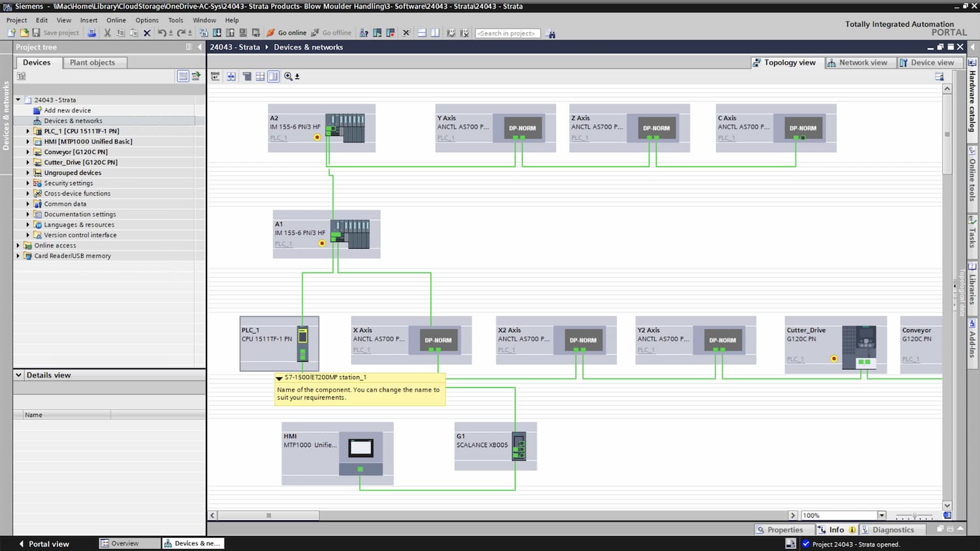Open the Online menu
The width and height of the screenshot is (980, 551).
pos(116,20)
